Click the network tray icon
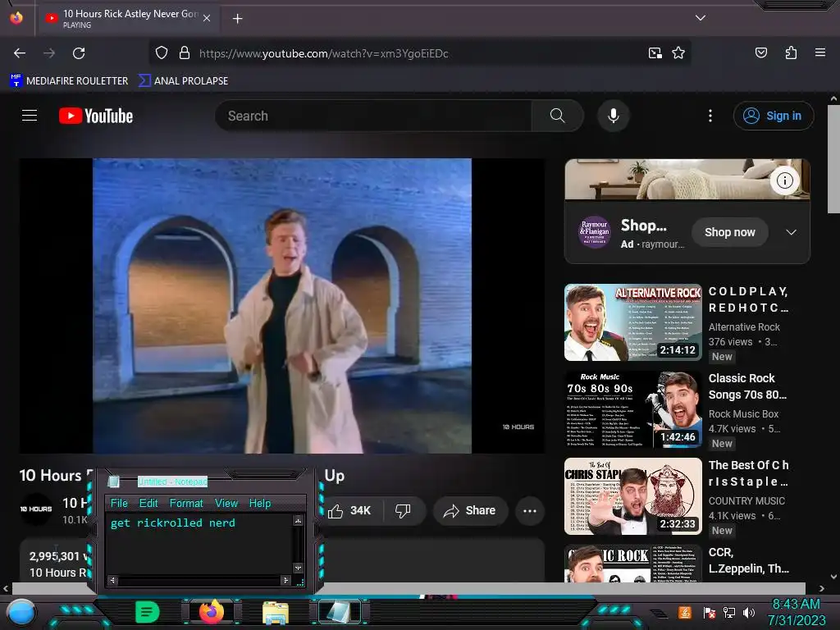The image size is (840, 630). 728,612
